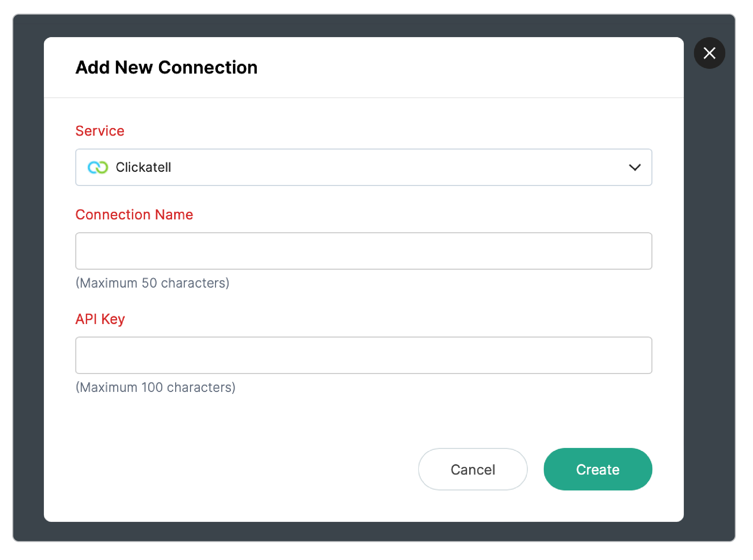The height and width of the screenshot is (560, 753).
Task: Expand the Service dropdown chevron arrow
Action: 635,167
